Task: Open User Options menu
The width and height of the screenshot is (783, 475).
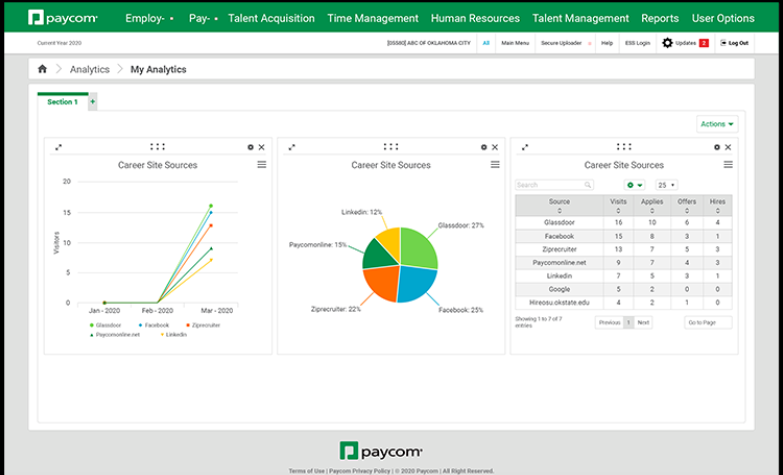Action: click(723, 18)
